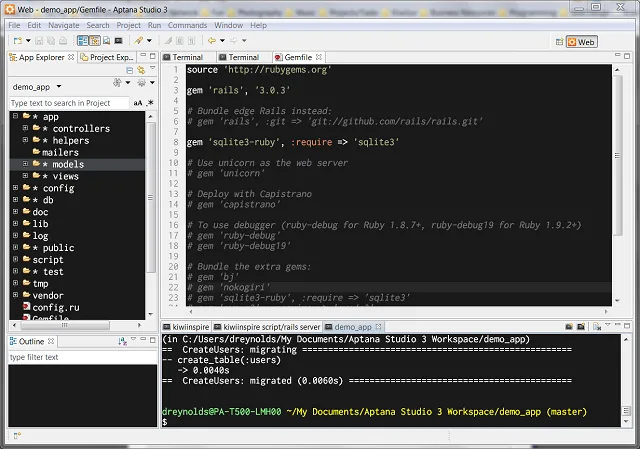
Task: Open the terminal icon in the main toolbar
Action: pyautogui.click(x=118, y=40)
